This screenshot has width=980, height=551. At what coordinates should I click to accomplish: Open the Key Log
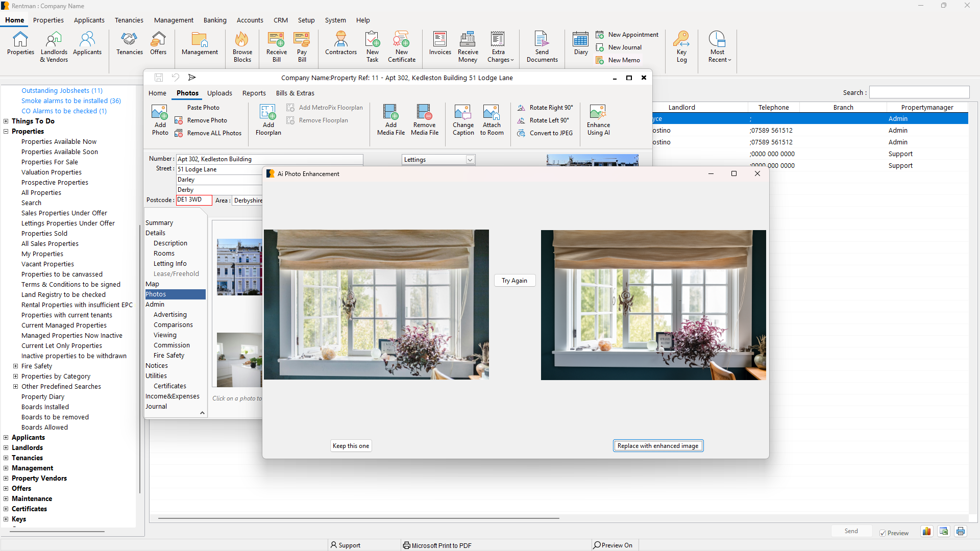tap(682, 47)
